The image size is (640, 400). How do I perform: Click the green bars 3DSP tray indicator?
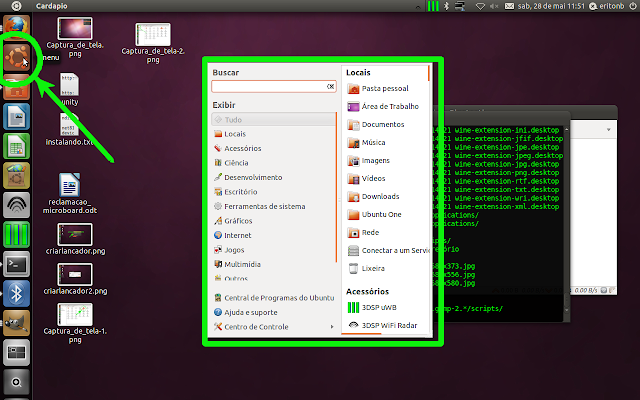[x=433, y=6]
